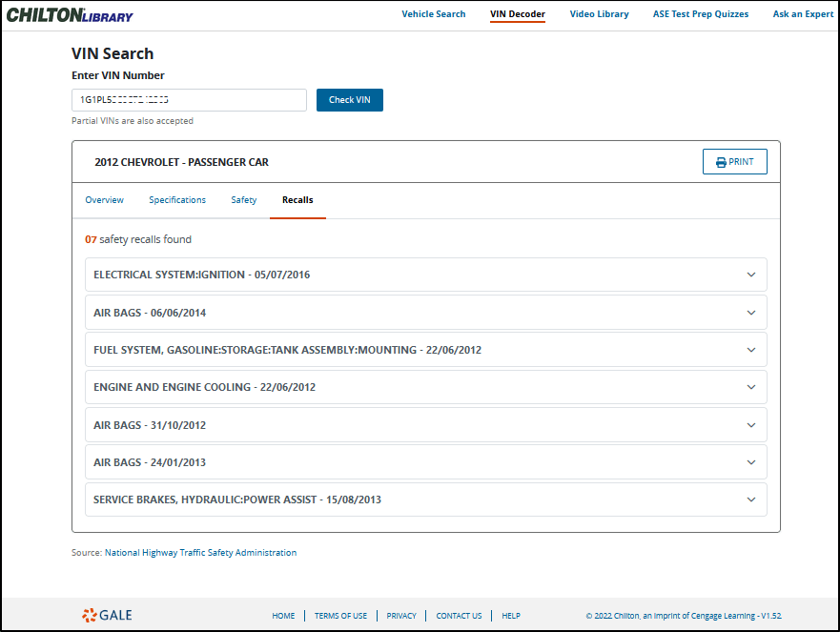Open the TERMS OF USE footer link
The height and width of the screenshot is (632, 840).
340,616
